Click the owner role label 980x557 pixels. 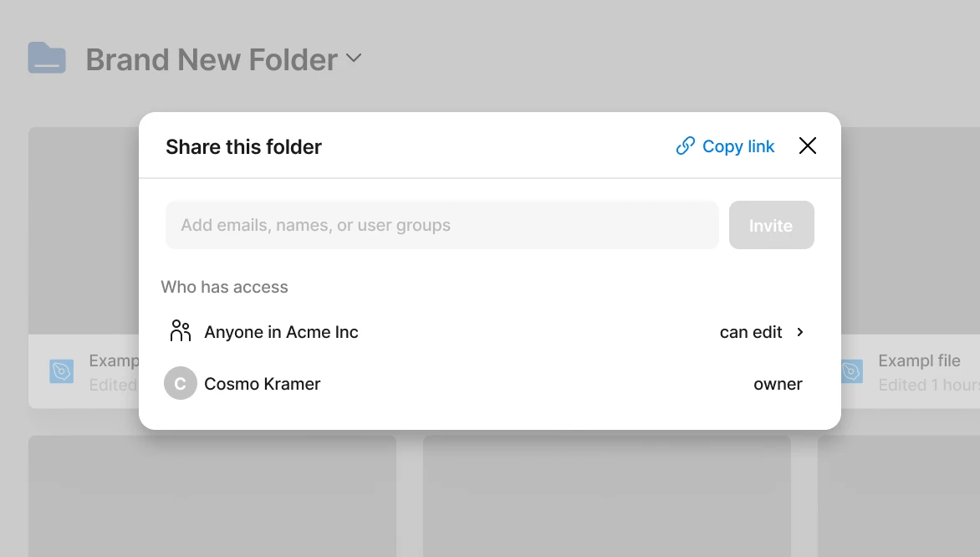778,384
